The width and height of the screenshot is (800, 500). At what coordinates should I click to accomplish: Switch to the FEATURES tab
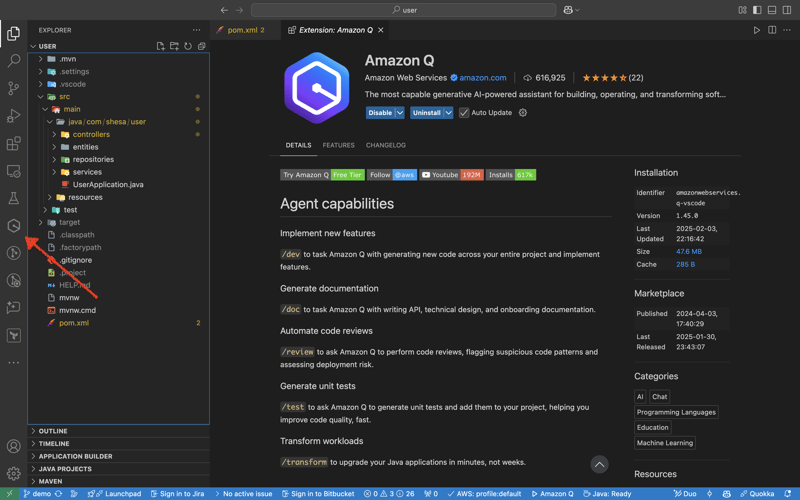[338, 145]
